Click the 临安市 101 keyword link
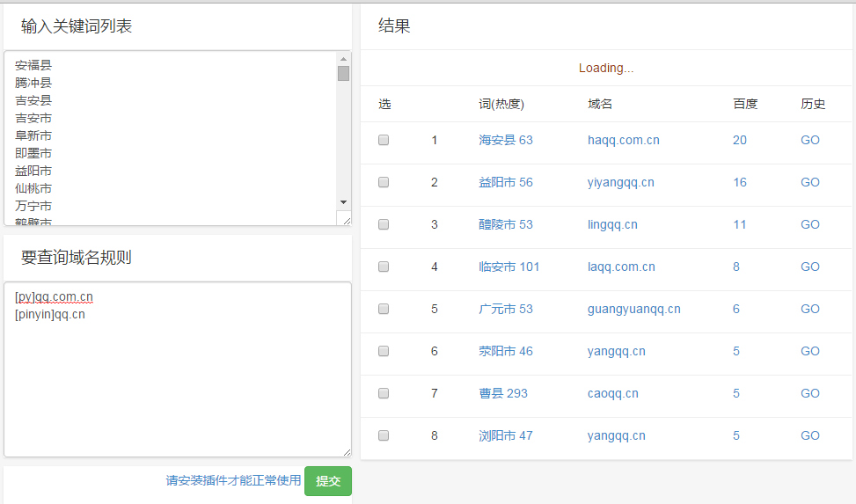 [508, 267]
